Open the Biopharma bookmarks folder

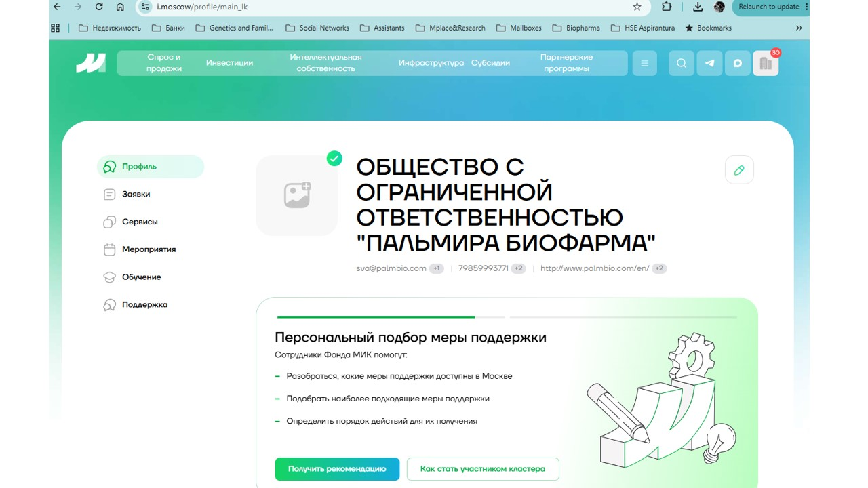[576, 28]
